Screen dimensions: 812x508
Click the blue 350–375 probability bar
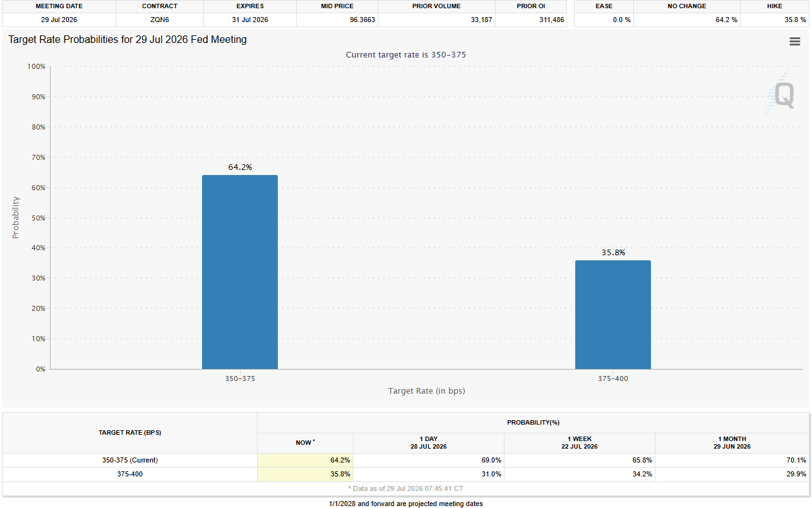tap(240, 272)
